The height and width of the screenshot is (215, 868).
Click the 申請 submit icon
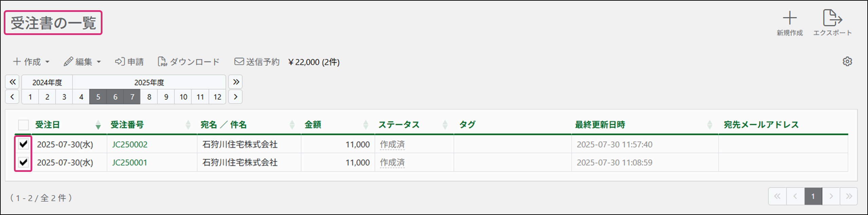pos(120,62)
